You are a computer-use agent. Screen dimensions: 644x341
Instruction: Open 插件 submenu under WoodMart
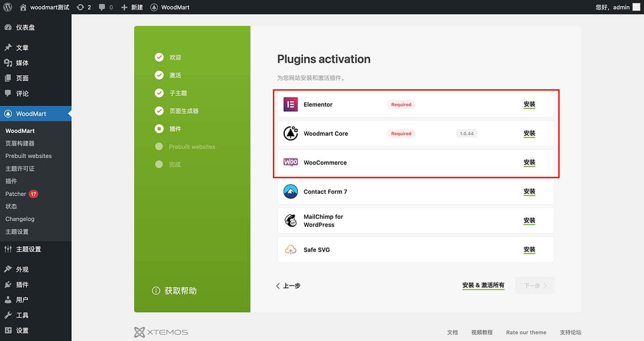(11, 181)
